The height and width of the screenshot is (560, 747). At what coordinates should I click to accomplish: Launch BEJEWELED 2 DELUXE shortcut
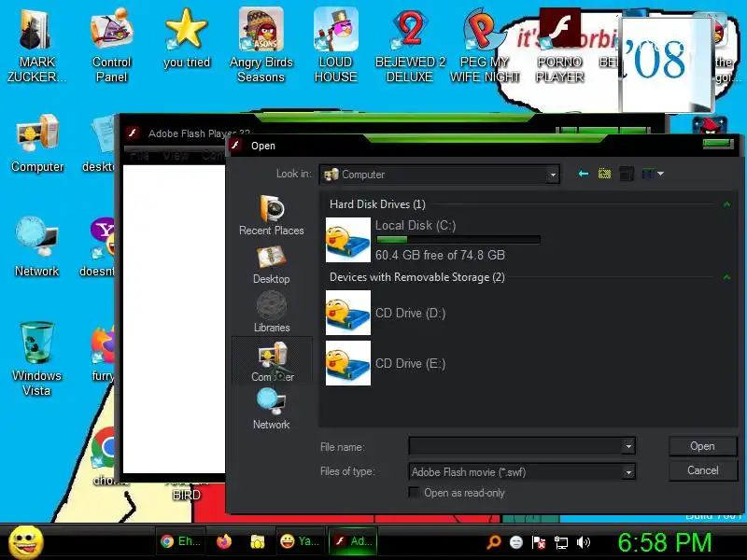(x=410, y=45)
